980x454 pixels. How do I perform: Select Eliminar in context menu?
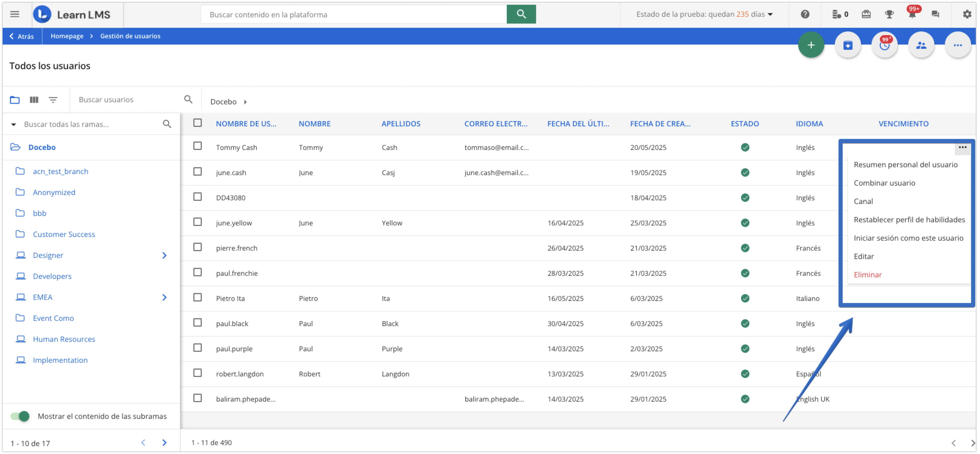(867, 274)
